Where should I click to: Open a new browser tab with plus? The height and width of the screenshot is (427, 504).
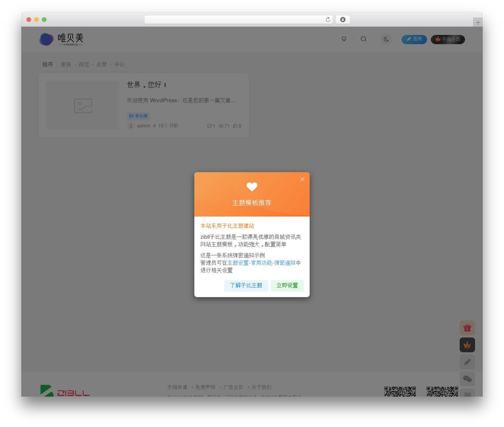click(x=478, y=22)
